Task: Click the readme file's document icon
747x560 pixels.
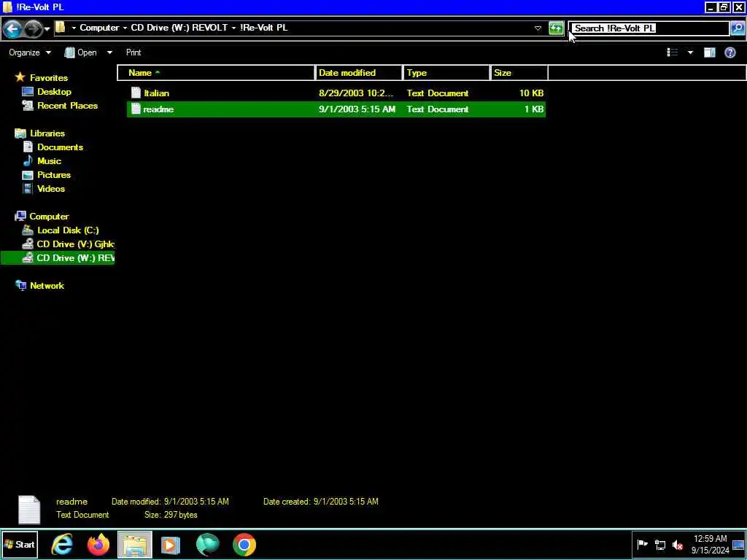Action: (x=136, y=109)
